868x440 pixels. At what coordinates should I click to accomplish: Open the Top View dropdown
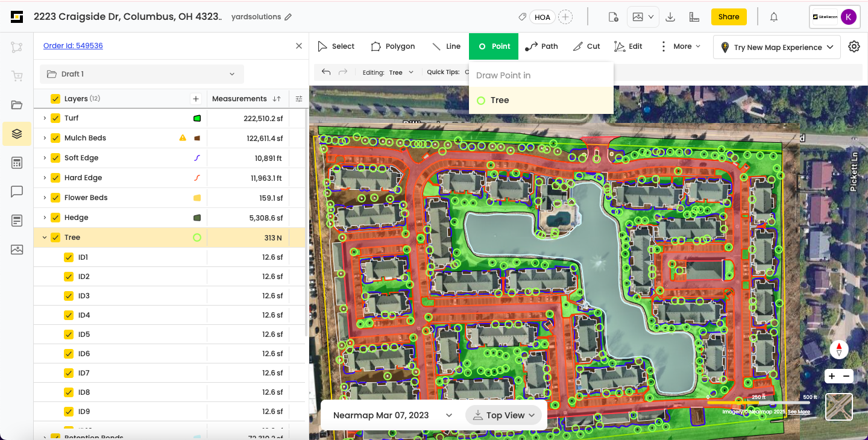pos(503,415)
